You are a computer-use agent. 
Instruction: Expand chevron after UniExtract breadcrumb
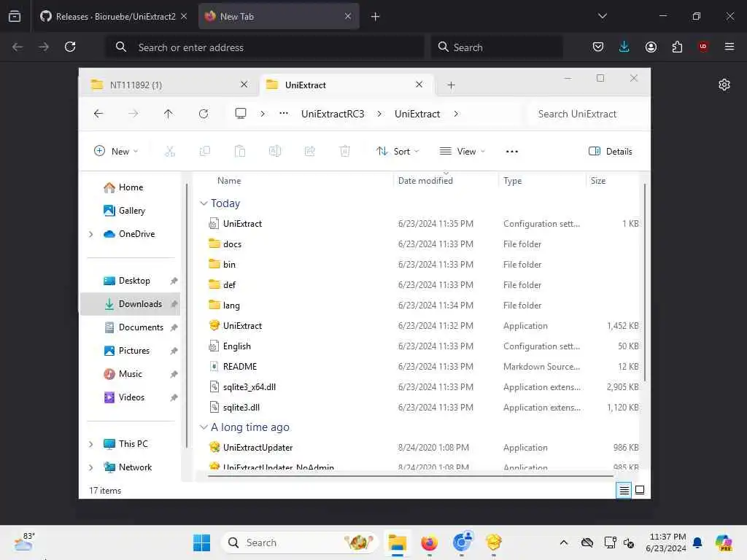tap(456, 114)
